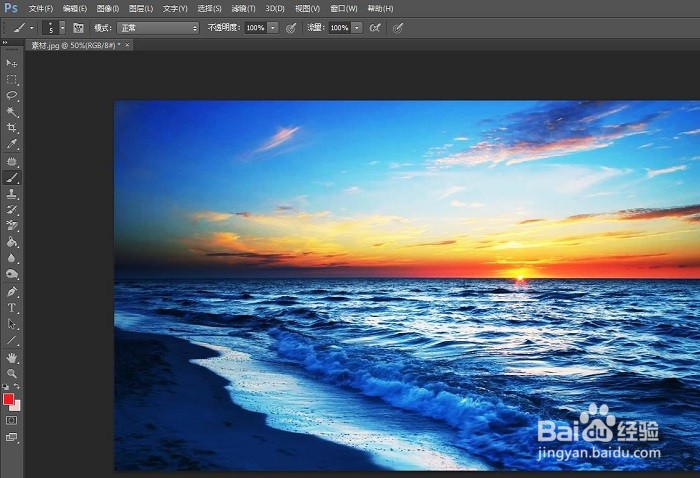Open the 3D(D) menu

(275, 8)
